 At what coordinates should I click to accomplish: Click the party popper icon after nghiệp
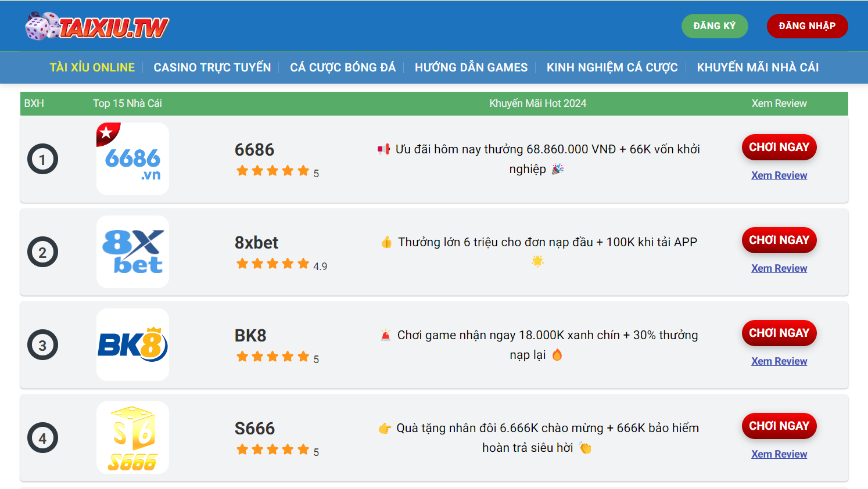point(558,169)
